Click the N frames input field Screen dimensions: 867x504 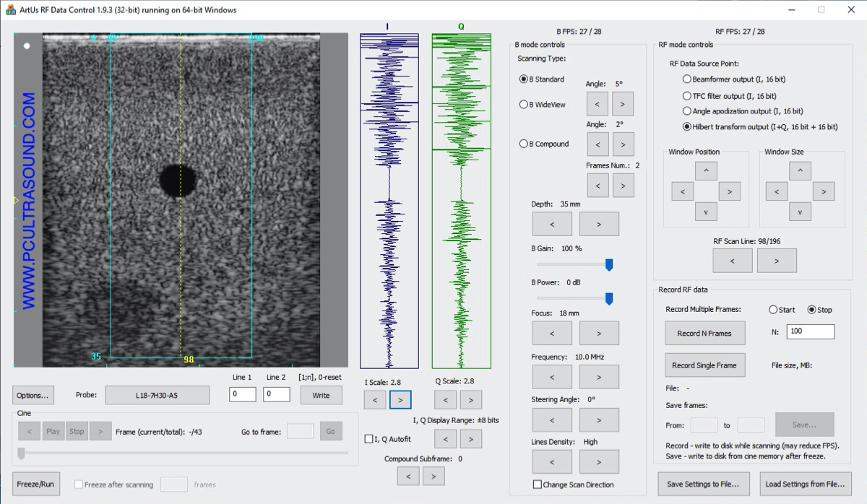[x=811, y=331]
